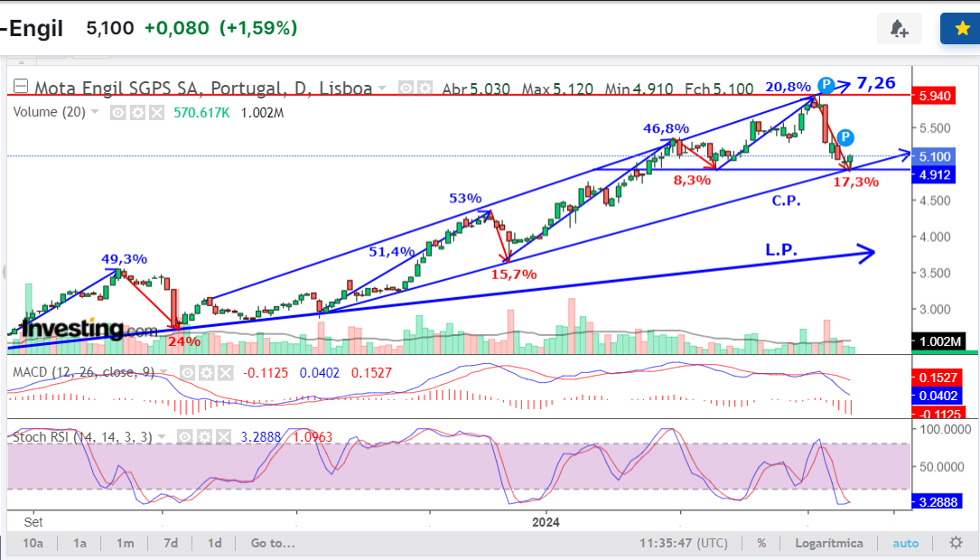Click the red 5.940 price label
The width and height of the screenshot is (980, 560).
point(934,97)
